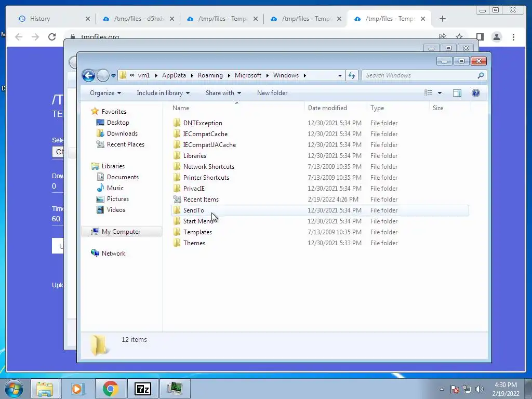Open Chrome profile avatar menu
Screen dimensions: 532x399
(x=496, y=37)
